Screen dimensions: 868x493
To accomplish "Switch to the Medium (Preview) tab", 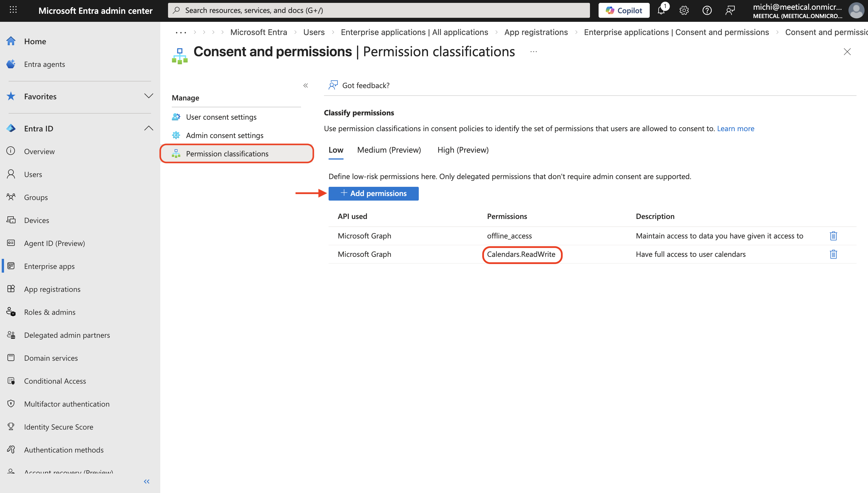I will pyautogui.click(x=389, y=150).
